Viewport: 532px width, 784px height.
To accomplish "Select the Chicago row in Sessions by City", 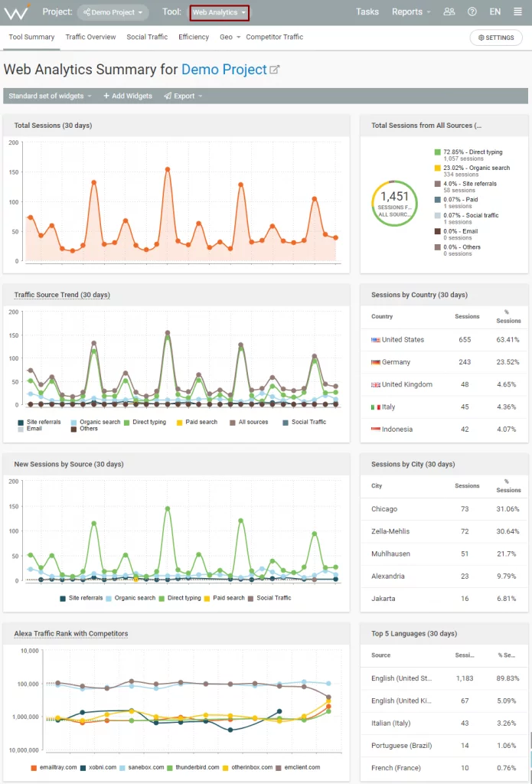I will tap(444, 509).
